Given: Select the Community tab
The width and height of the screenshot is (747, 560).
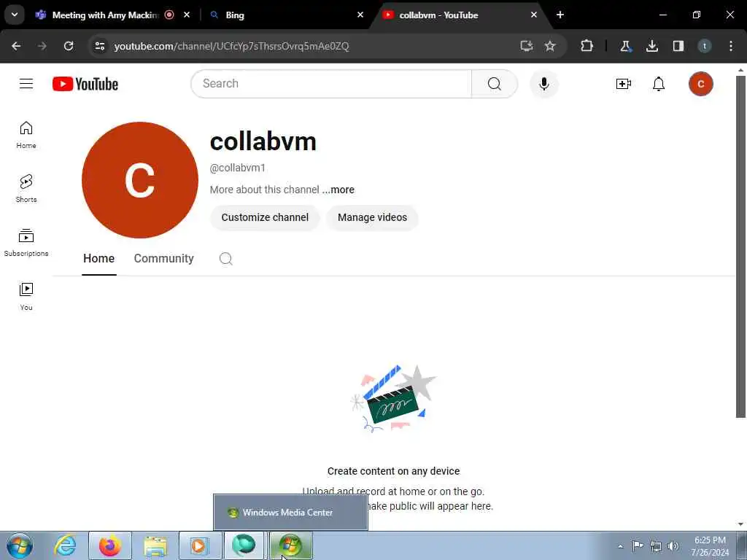Looking at the screenshot, I should point(164,259).
